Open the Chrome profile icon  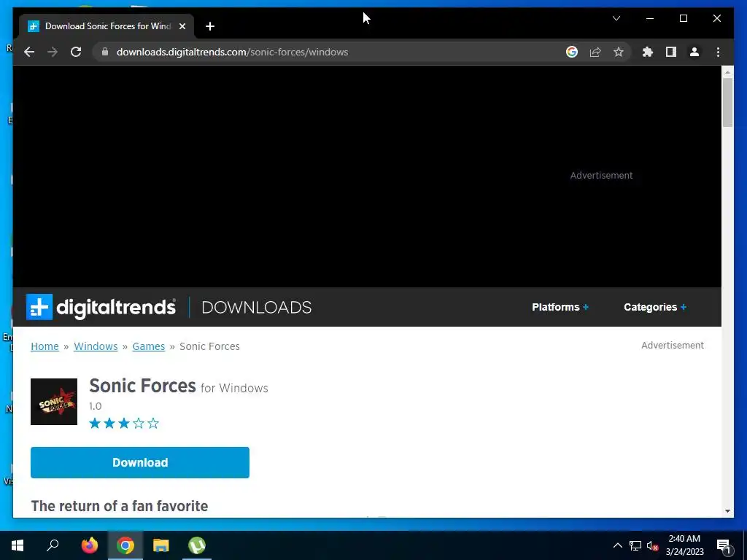pyautogui.click(x=694, y=52)
